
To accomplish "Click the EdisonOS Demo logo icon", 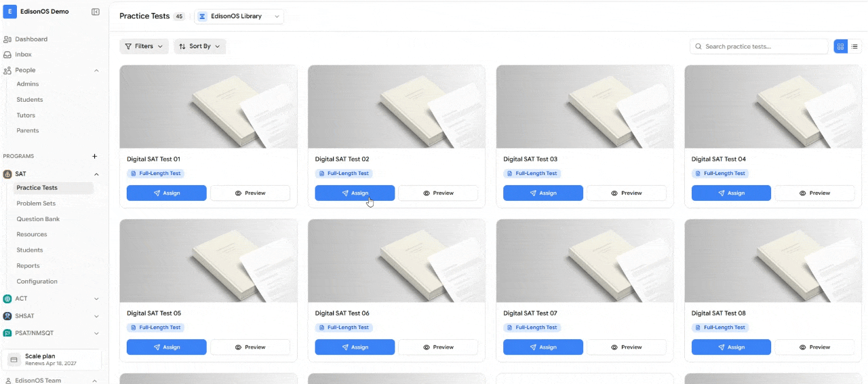I will pos(10,12).
